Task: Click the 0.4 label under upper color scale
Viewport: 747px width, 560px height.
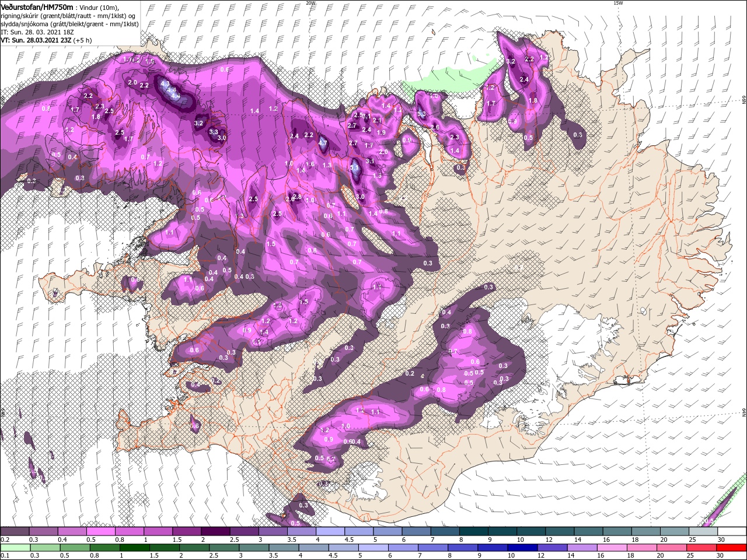Action: pyautogui.click(x=62, y=540)
